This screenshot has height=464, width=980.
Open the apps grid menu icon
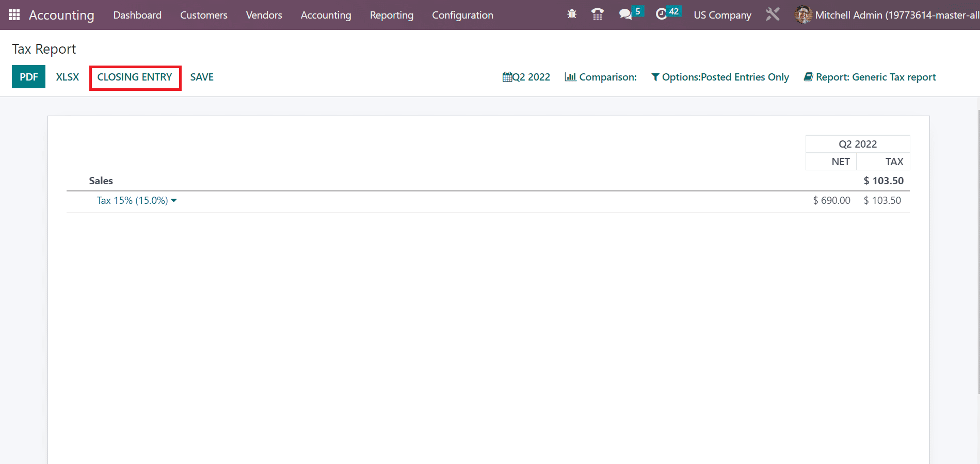point(14,15)
